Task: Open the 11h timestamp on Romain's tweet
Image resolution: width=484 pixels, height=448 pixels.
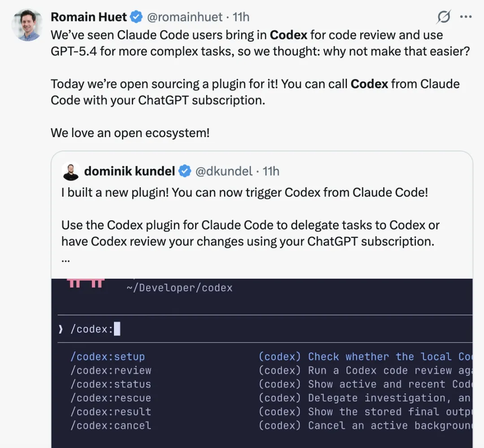Action: (x=241, y=17)
